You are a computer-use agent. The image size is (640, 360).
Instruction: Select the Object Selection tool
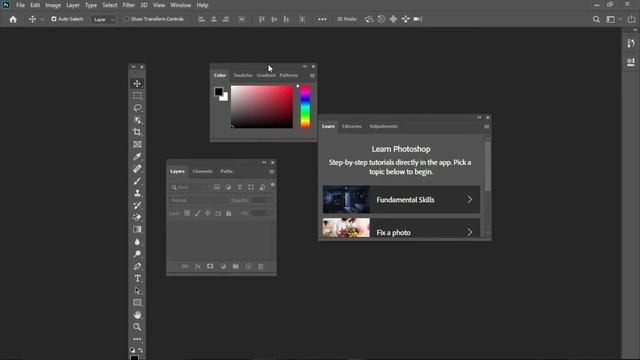(x=137, y=120)
